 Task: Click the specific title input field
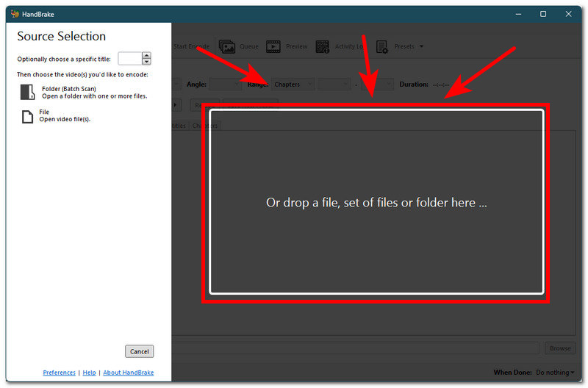click(x=129, y=59)
